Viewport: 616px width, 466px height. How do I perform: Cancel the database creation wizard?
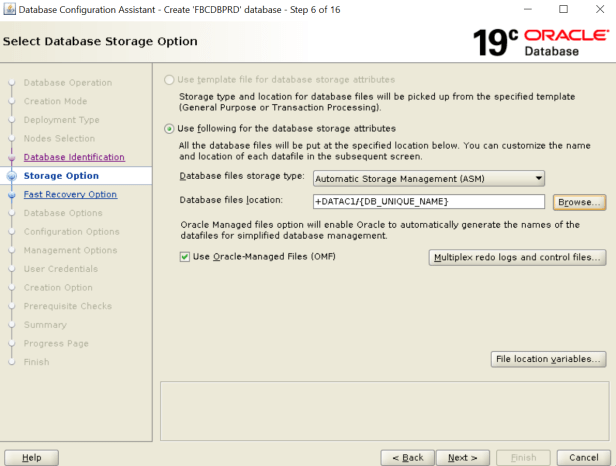(x=583, y=457)
